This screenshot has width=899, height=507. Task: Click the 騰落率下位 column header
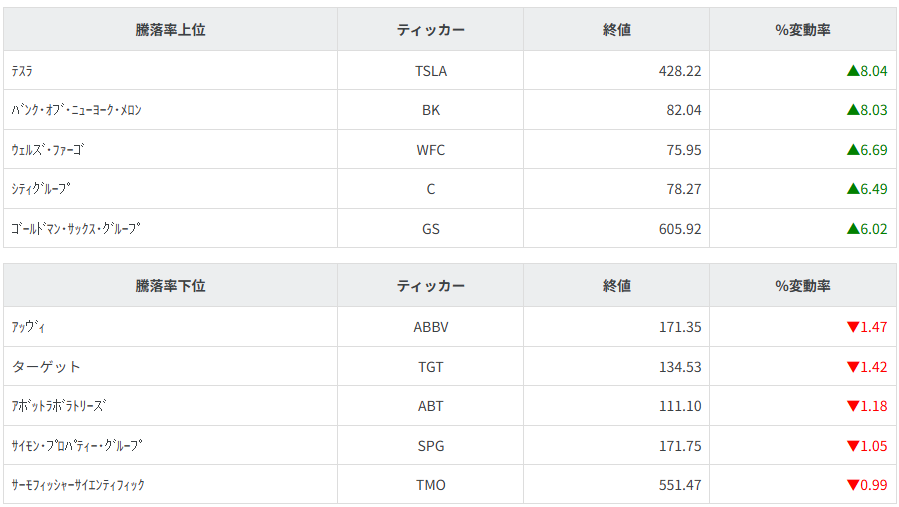[x=170, y=286]
